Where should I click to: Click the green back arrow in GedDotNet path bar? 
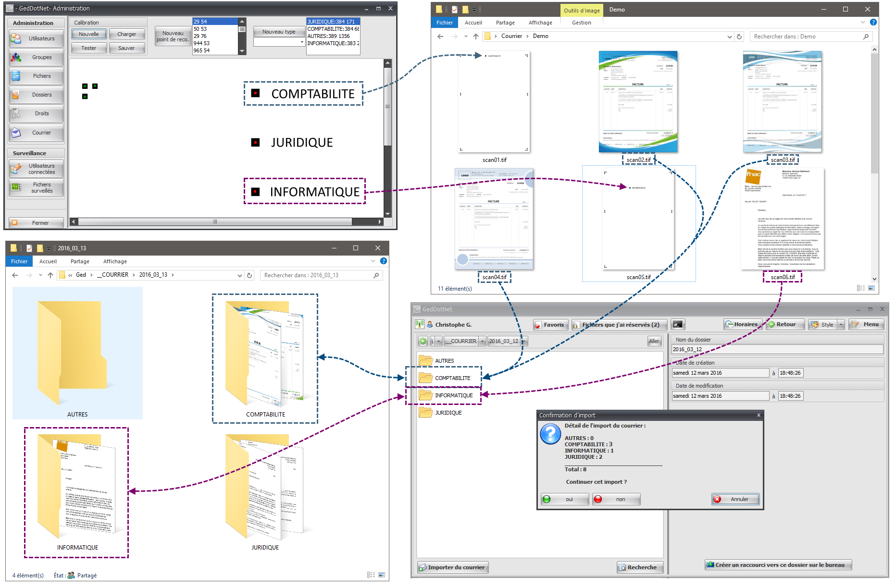(x=423, y=341)
